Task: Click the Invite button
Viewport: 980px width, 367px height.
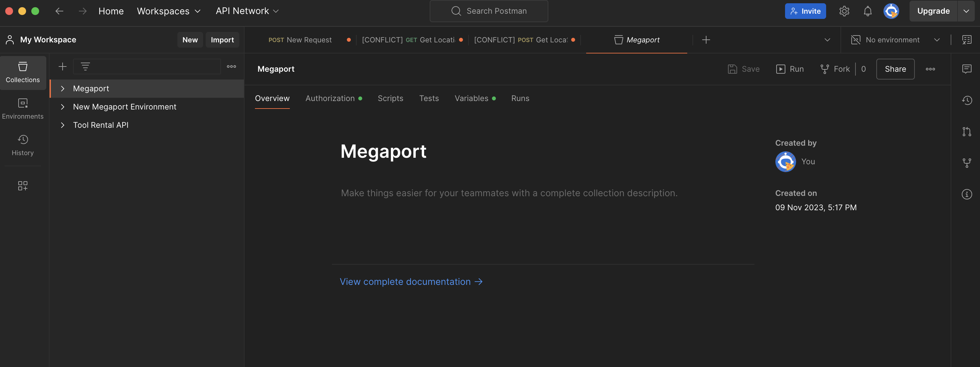Action: coord(805,11)
